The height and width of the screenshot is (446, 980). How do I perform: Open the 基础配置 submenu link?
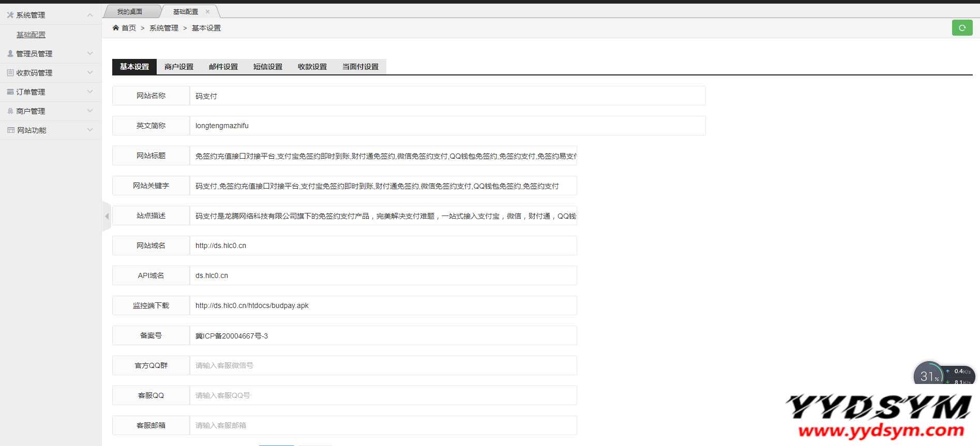pos(31,35)
